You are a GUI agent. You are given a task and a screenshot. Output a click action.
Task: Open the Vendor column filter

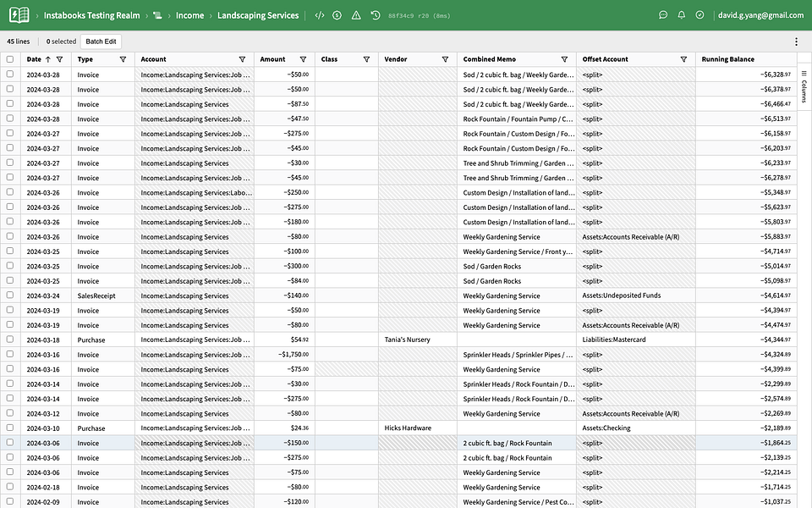point(445,59)
